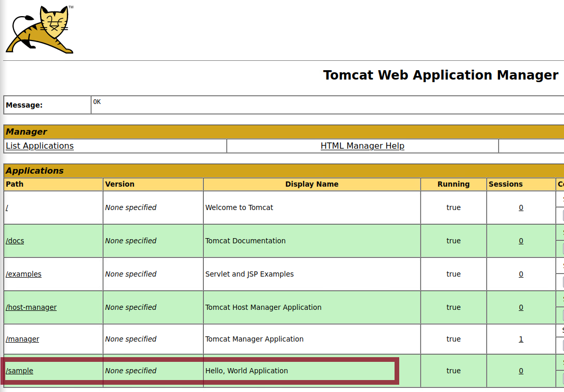Click the "true" running value in root "/" row
Image resolution: width=564 pixels, height=392 pixels.
(x=453, y=207)
